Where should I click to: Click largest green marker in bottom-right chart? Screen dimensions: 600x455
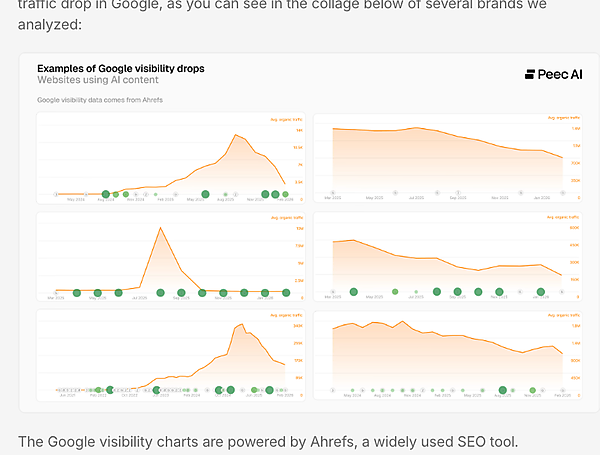504,390
